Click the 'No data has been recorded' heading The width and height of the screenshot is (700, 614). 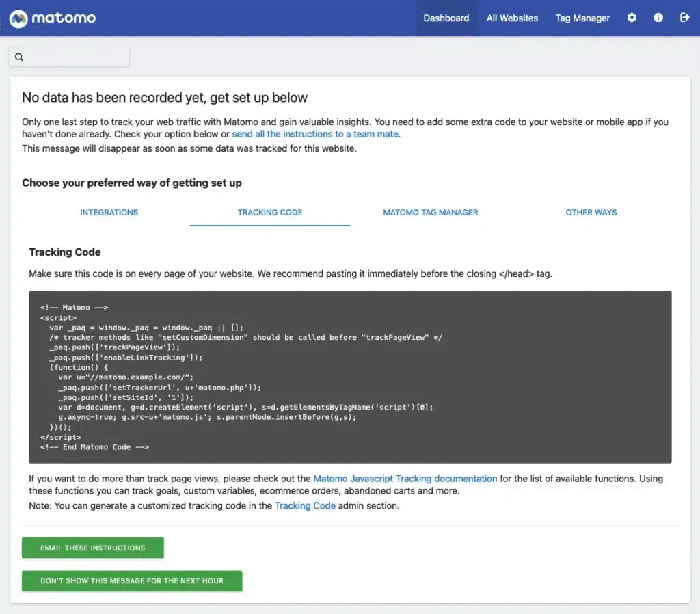tap(165, 98)
